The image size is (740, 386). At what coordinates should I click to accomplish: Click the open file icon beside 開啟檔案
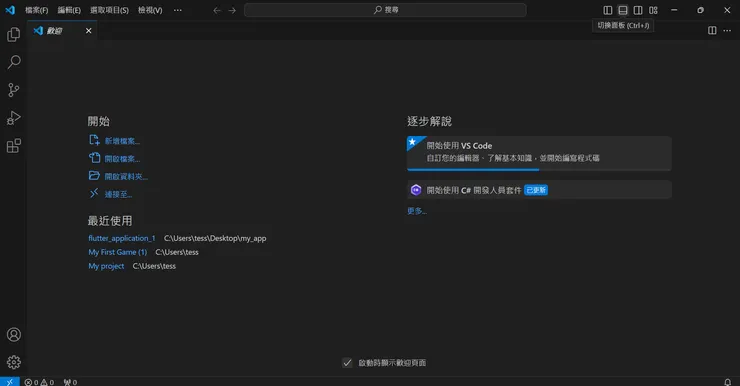tap(94, 158)
